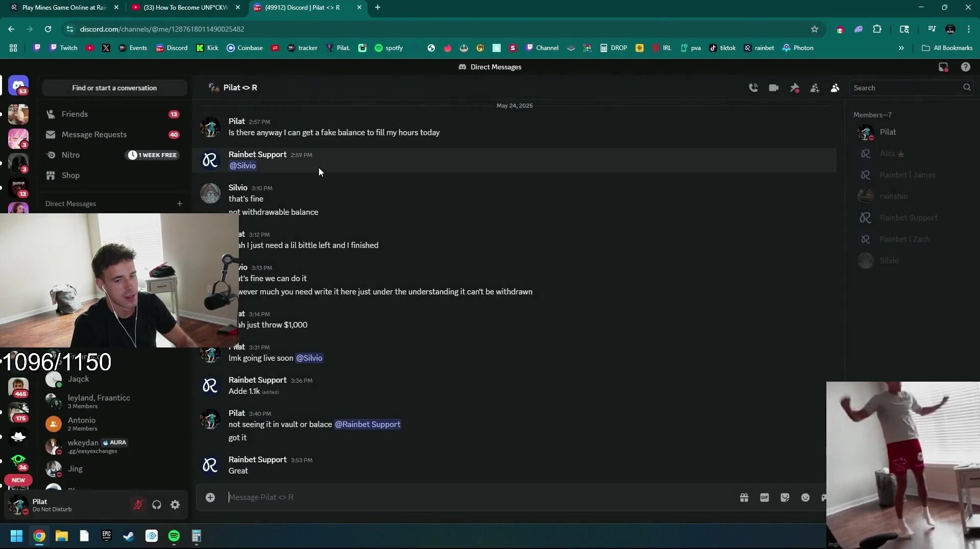Add friends to the group DM
Image resolution: width=980 pixels, height=549 pixels.
[x=815, y=88]
